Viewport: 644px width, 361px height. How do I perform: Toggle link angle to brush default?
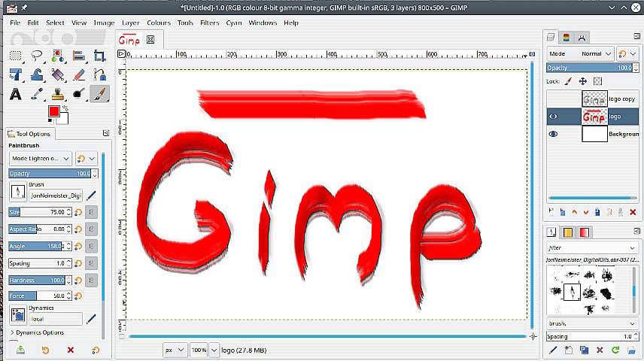91,247
